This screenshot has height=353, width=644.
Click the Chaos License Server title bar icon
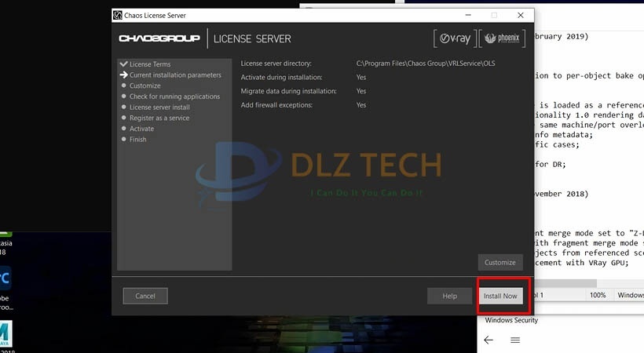click(x=118, y=15)
